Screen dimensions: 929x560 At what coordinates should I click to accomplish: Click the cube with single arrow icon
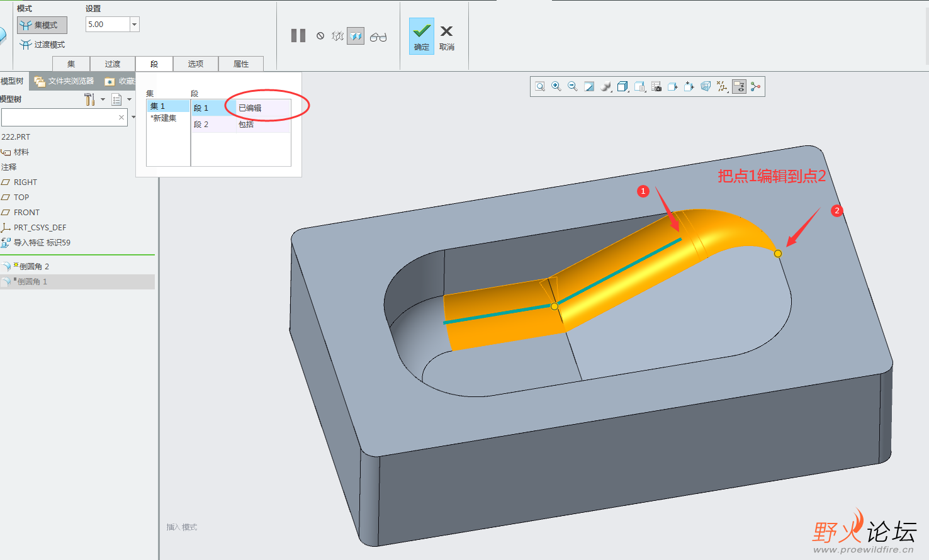[673, 87]
